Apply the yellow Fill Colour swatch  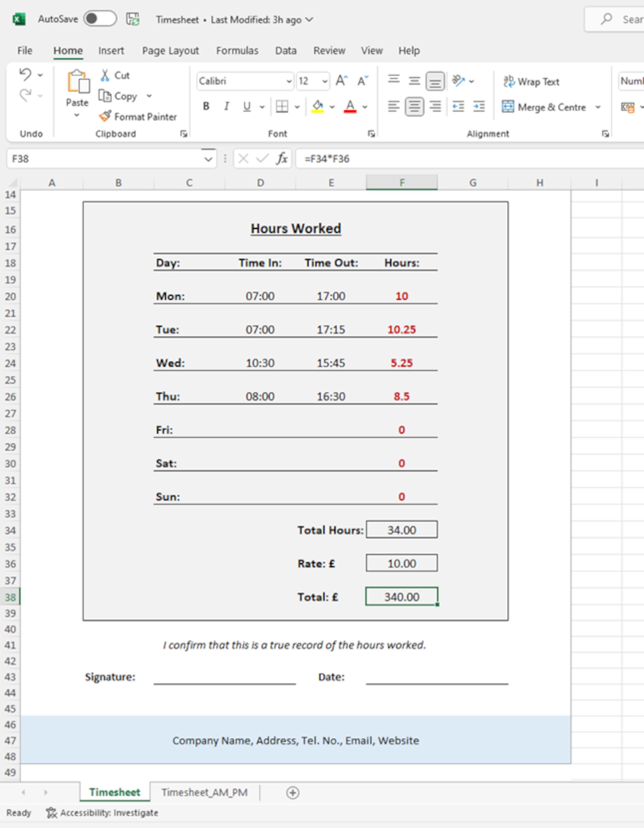coord(317,107)
